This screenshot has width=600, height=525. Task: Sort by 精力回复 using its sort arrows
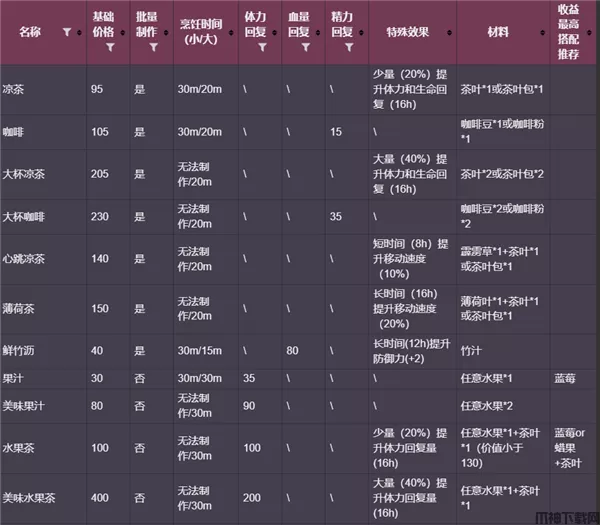(361, 33)
